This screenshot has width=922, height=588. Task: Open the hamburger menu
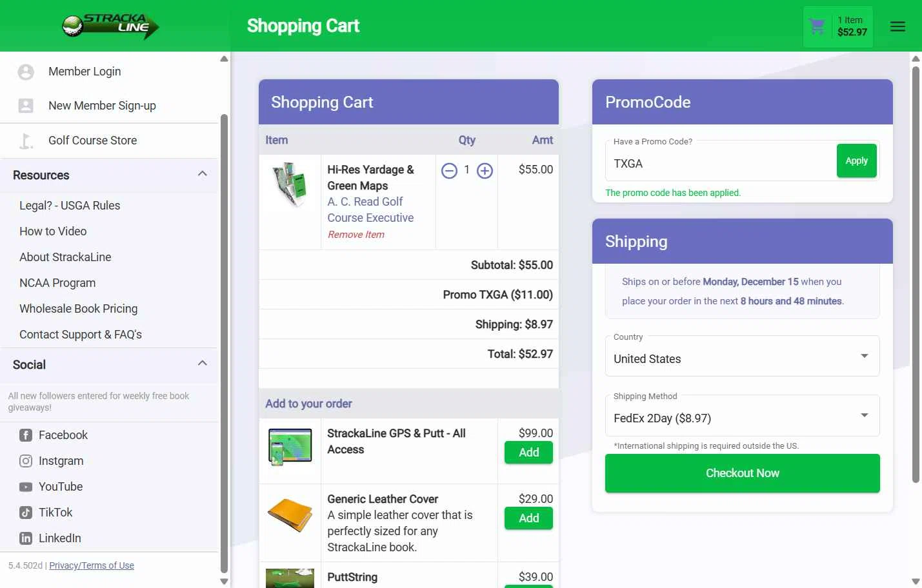(897, 26)
